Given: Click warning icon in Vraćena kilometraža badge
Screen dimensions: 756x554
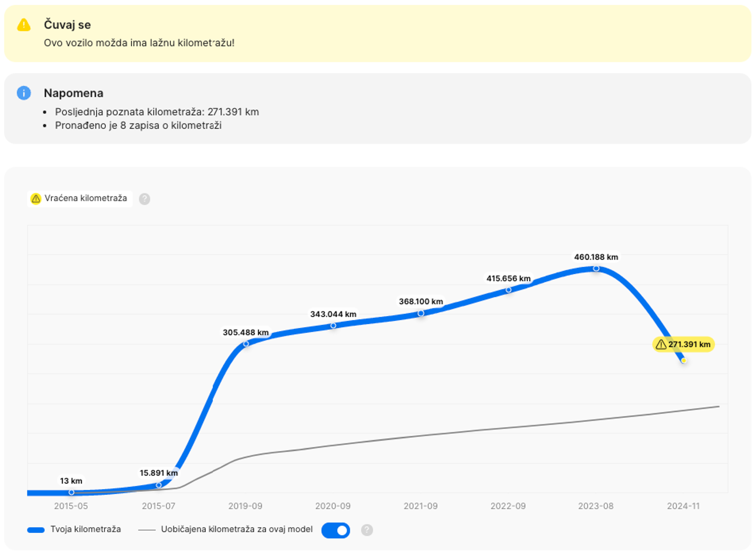Looking at the screenshot, I should (x=36, y=199).
